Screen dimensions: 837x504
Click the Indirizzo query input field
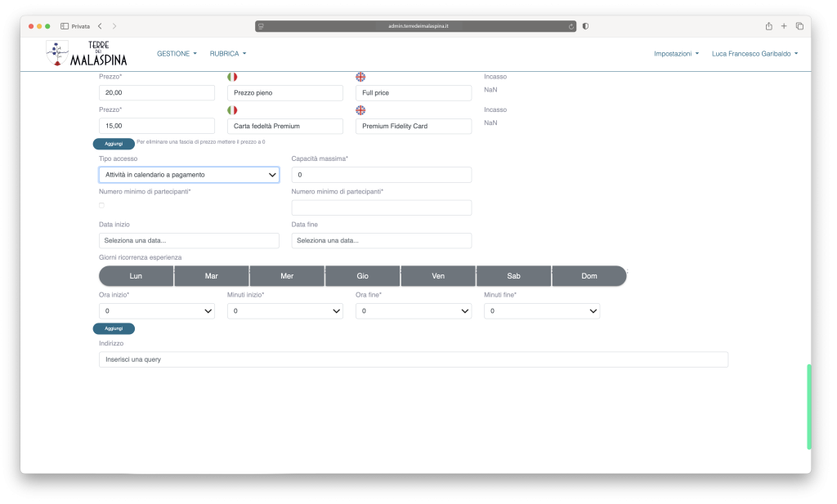coord(413,359)
